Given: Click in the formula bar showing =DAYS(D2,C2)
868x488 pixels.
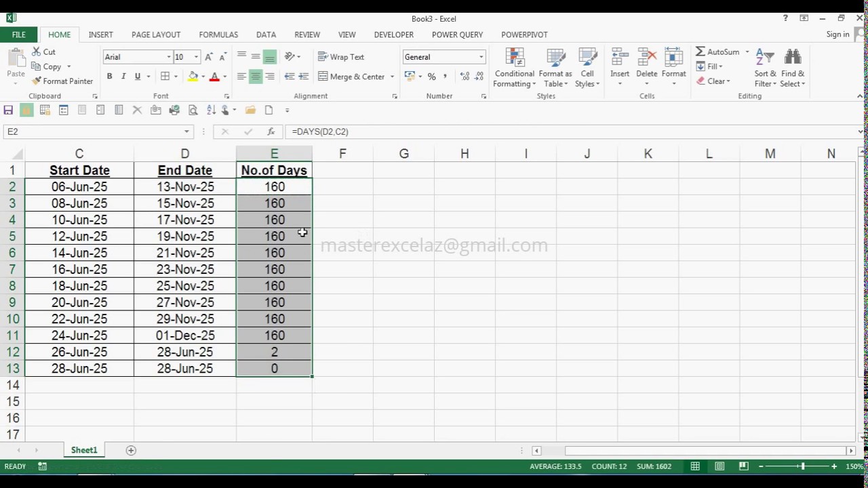Looking at the screenshot, I should [570, 131].
